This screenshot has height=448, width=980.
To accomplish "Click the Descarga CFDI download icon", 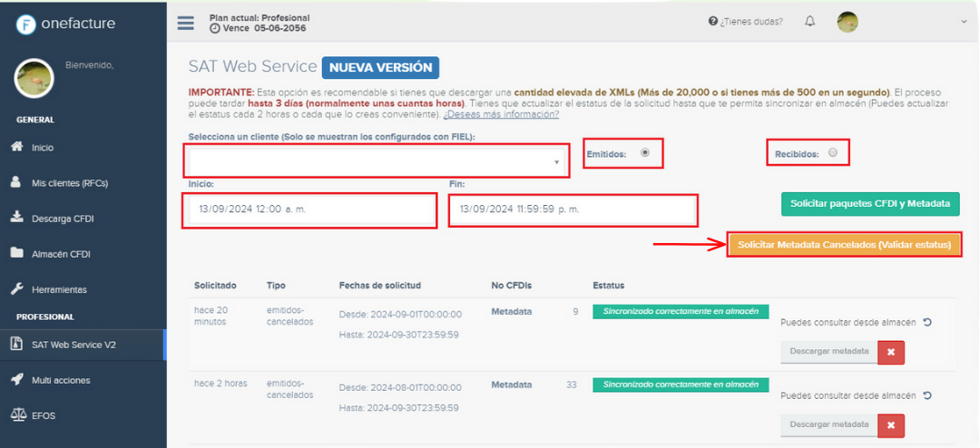I will coord(17,219).
